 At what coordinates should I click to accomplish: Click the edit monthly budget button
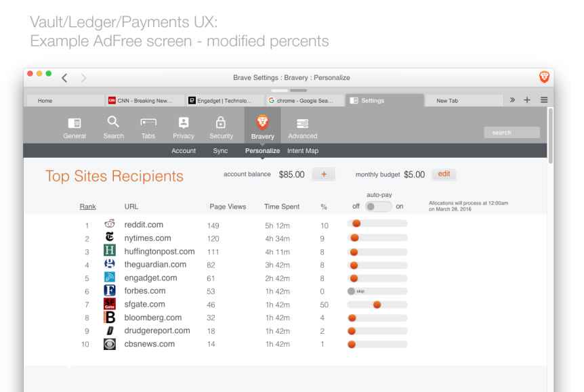tap(444, 174)
